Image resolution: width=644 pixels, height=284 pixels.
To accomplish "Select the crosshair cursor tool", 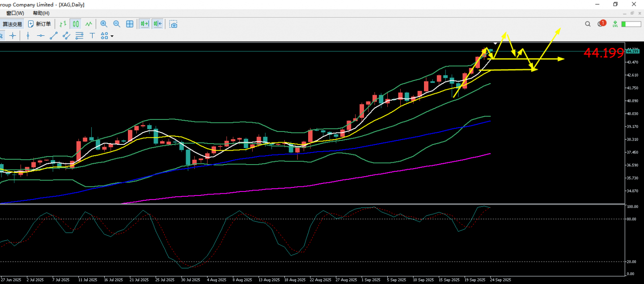I will (x=13, y=36).
